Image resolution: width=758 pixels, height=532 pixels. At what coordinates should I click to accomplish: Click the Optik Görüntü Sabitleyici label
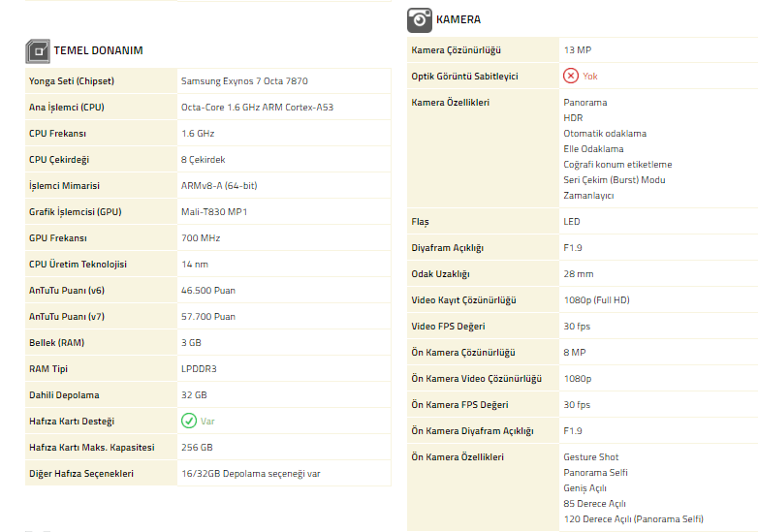pos(464,76)
